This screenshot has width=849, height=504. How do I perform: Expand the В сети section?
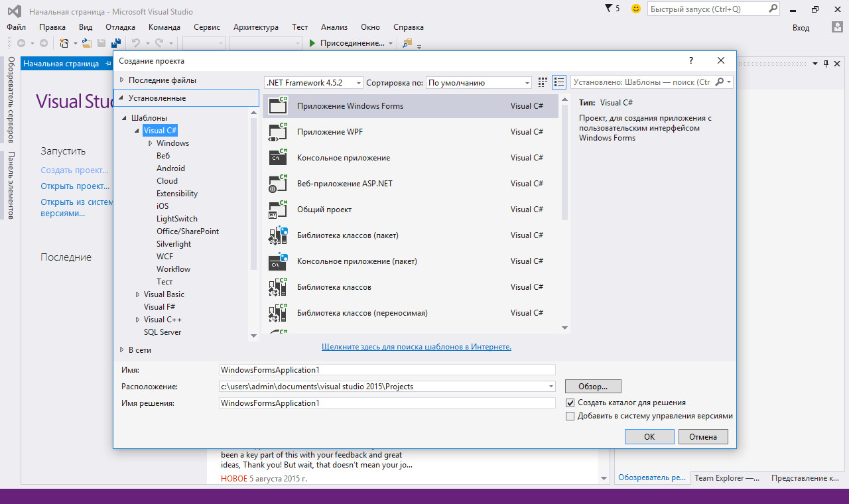[122, 349]
